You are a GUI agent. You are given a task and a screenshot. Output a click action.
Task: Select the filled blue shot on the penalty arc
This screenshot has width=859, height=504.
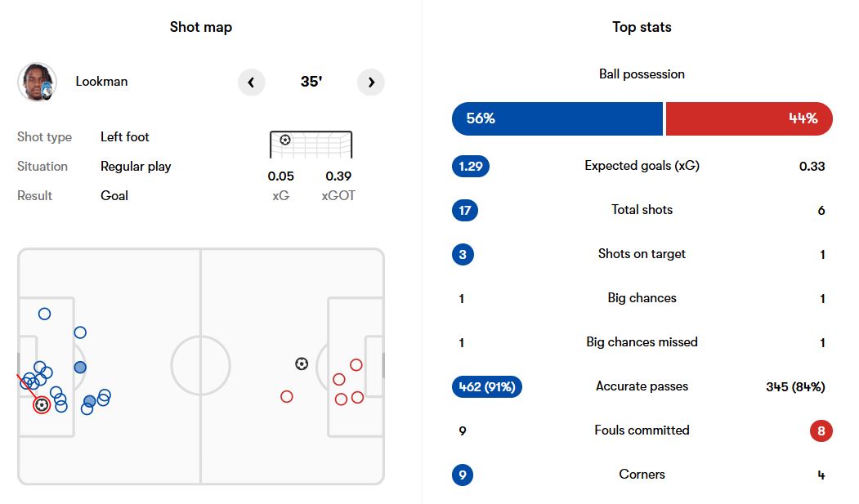(80, 368)
